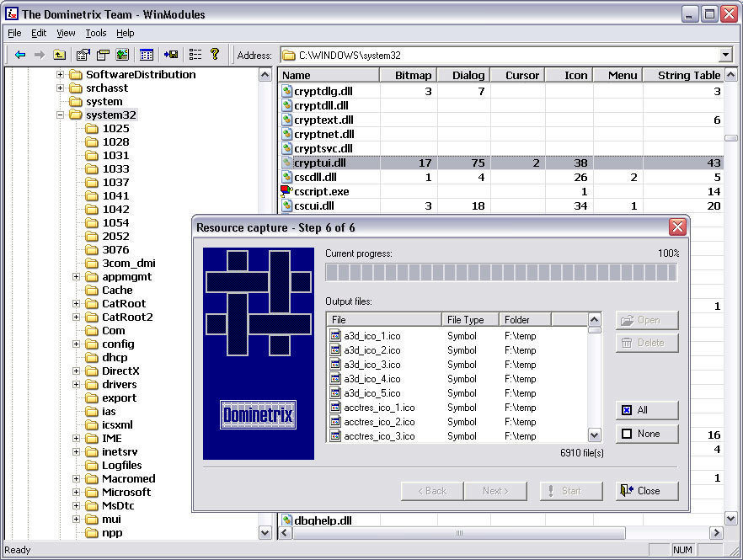Image resolution: width=743 pixels, height=560 pixels.
Task: Open the File menu
Action: pos(14,33)
